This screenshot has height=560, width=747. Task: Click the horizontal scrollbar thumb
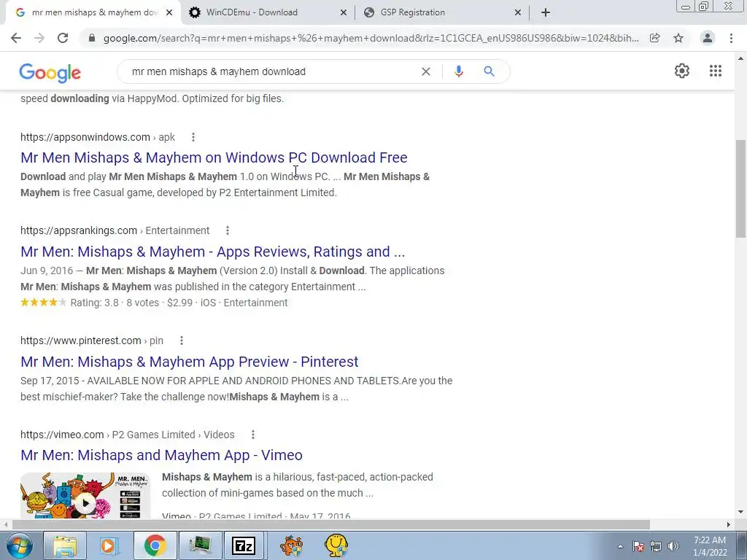coord(331,524)
